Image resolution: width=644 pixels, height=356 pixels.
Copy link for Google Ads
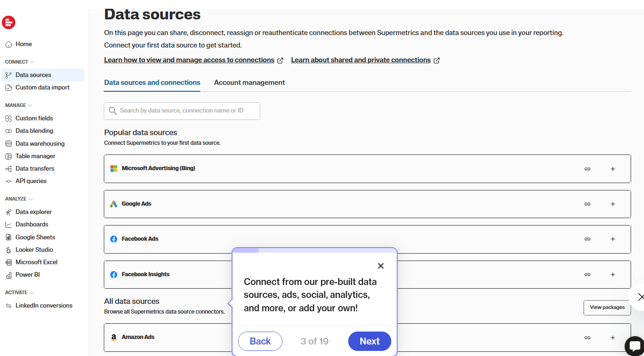point(587,204)
